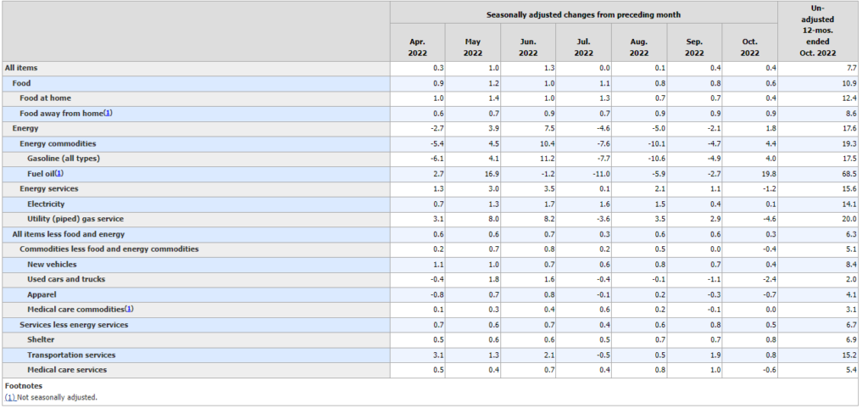Select the Electricity row label
Image resolution: width=868 pixels, height=414 pixels.
click(46, 204)
